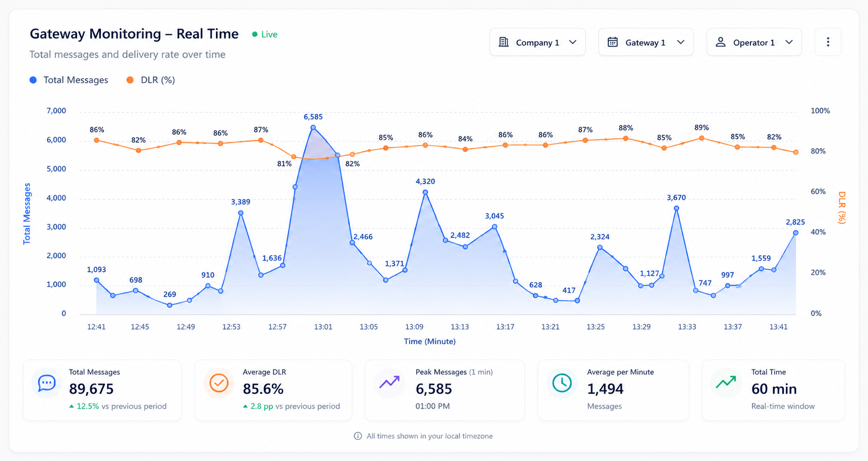The width and height of the screenshot is (868, 461).
Task: Click the 60 min Total Time value
Action: point(774,389)
